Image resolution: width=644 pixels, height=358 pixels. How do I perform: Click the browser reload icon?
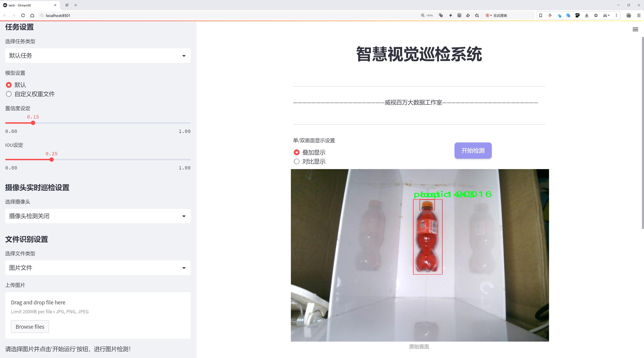click(x=23, y=16)
